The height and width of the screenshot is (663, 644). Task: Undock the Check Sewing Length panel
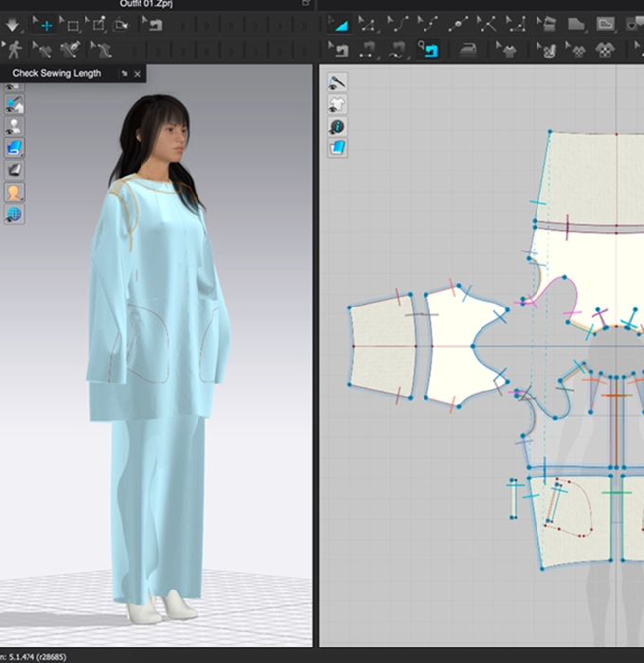pos(124,74)
